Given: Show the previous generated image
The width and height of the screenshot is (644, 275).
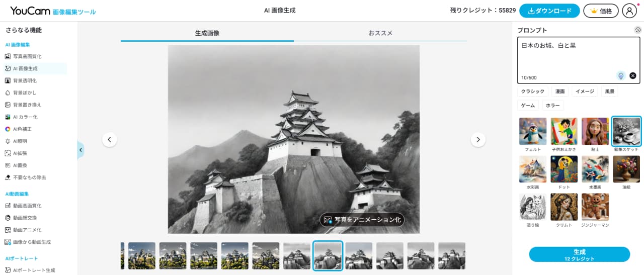Looking at the screenshot, I should [x=110, y=140].
